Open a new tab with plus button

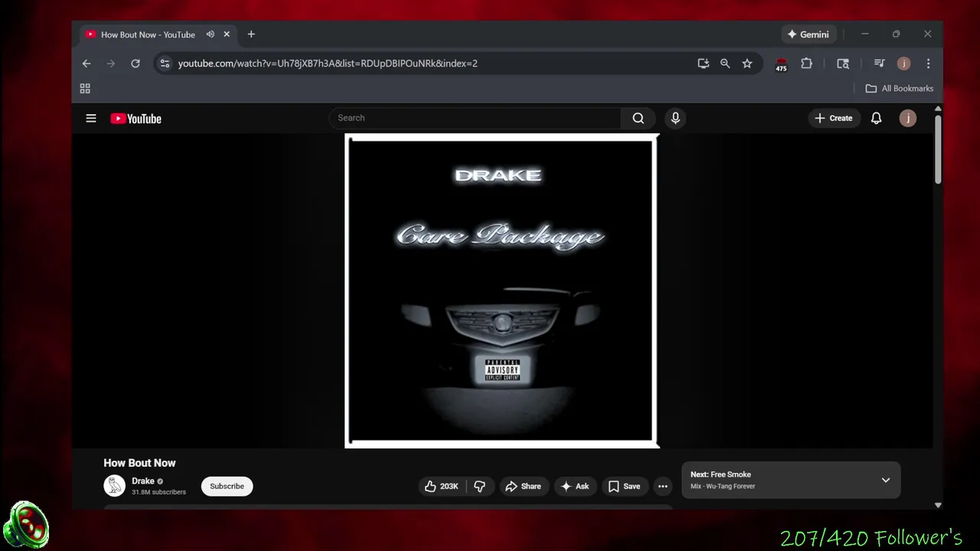pos(251,34)
